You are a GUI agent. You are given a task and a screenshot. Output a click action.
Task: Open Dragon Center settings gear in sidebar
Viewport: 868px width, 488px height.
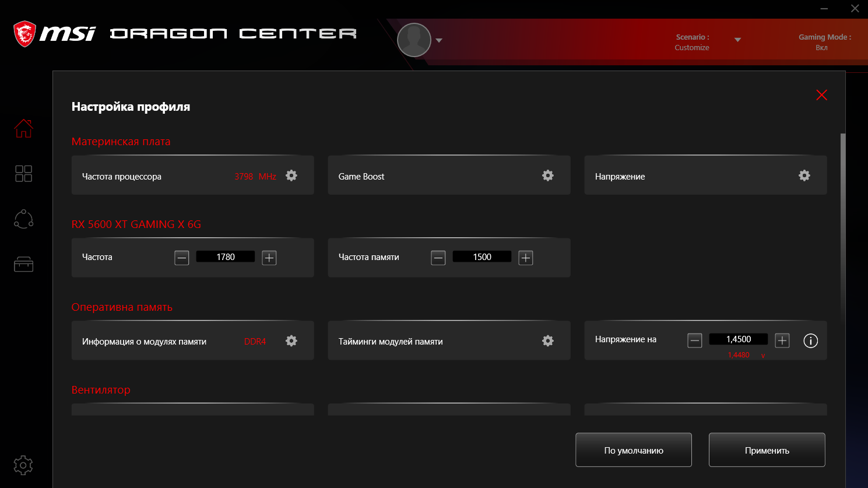click(23, 465)
